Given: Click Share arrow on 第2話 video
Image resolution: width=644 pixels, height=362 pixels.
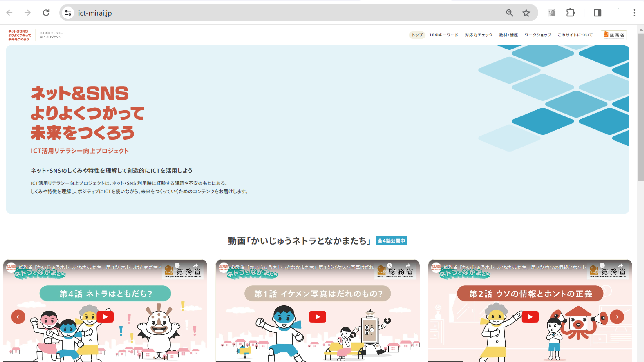Looking at the screenshot, I should pyautogui.click(x=620, y=265).
